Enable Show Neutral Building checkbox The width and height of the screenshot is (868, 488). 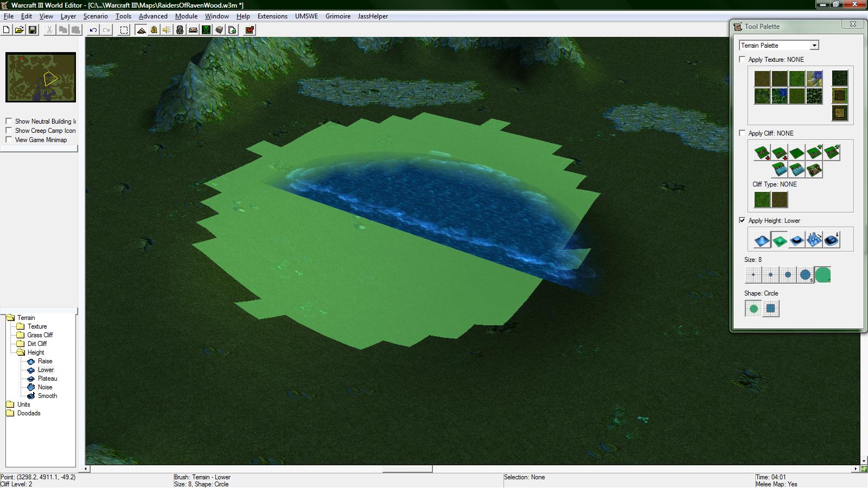click(x=9, y=121)
